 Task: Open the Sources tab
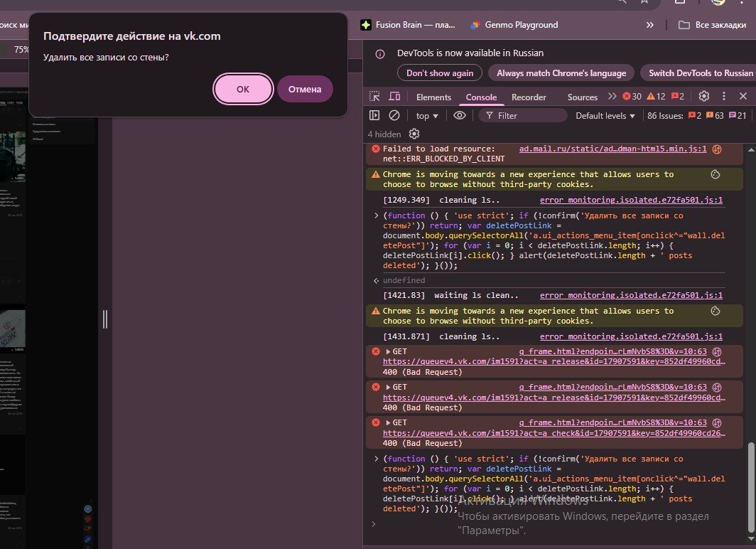point(583,97)
